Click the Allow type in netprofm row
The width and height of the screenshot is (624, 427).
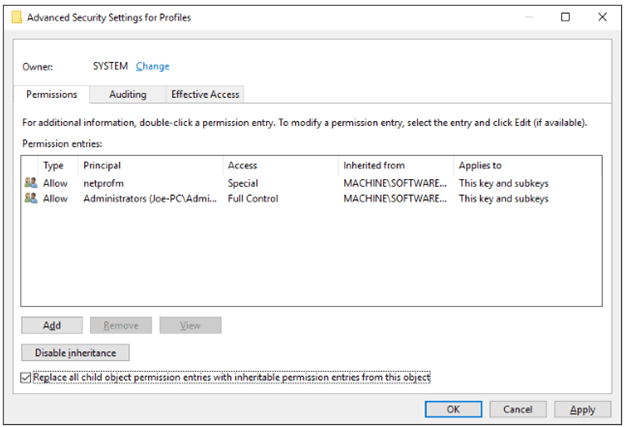coord(55,183)
